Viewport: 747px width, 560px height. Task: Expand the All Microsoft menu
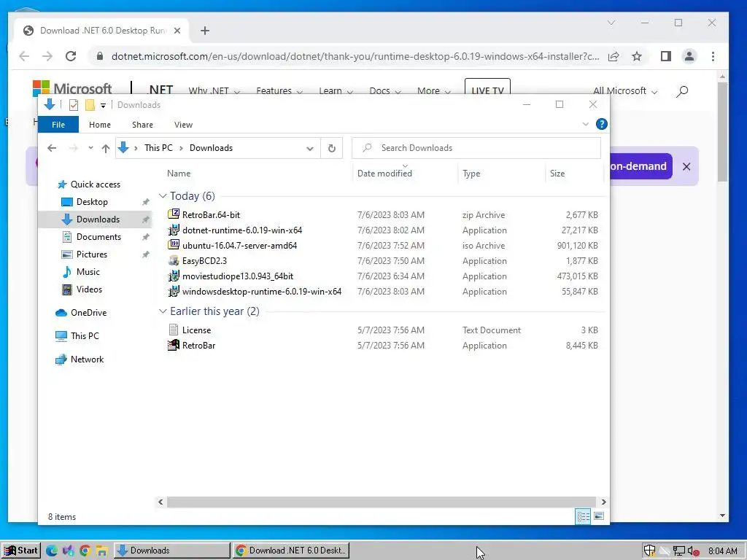pos(625,91)
